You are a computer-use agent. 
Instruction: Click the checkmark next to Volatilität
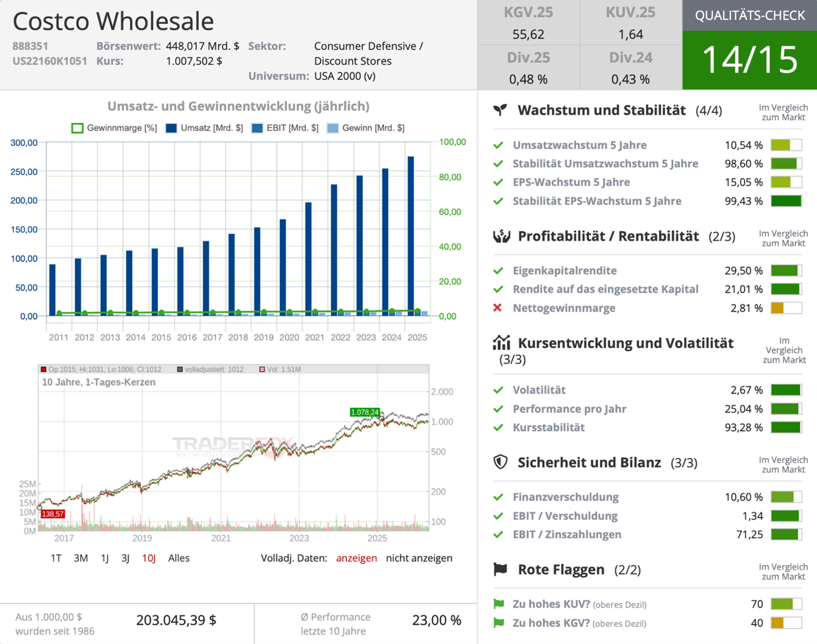pyautogui.click(x=499, y=390)
